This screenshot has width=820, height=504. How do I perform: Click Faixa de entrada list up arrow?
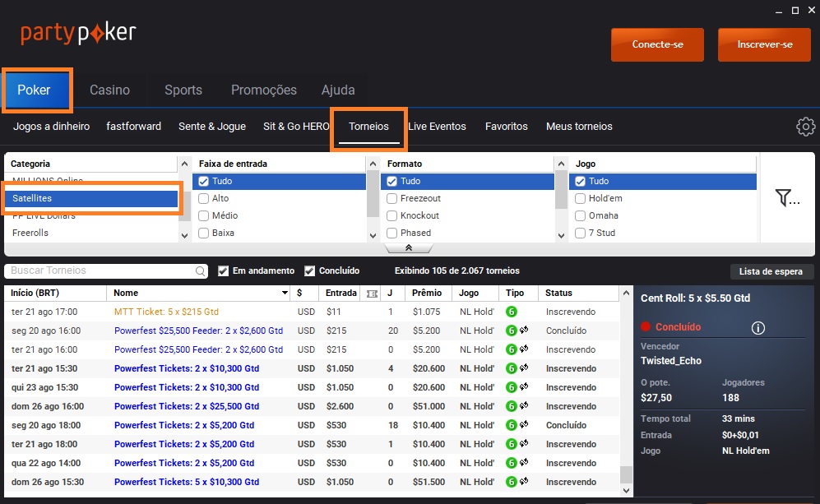coord(373,164)
